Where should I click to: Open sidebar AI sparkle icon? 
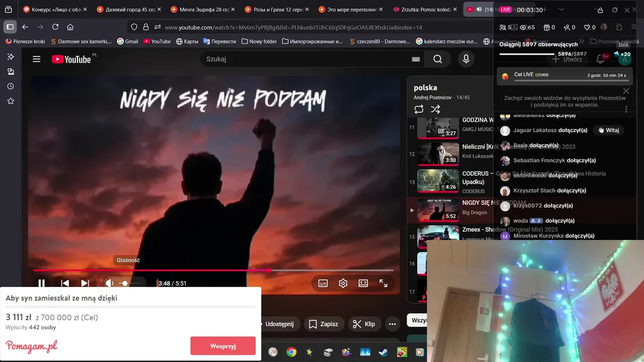(11, 57)
